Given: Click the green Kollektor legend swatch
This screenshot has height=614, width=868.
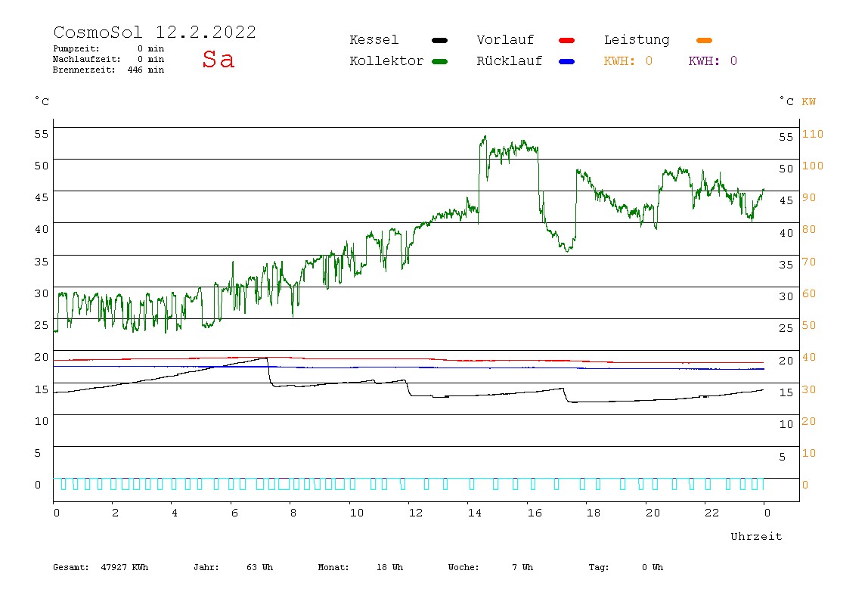Looking at the screenshot, I should 439,61.
